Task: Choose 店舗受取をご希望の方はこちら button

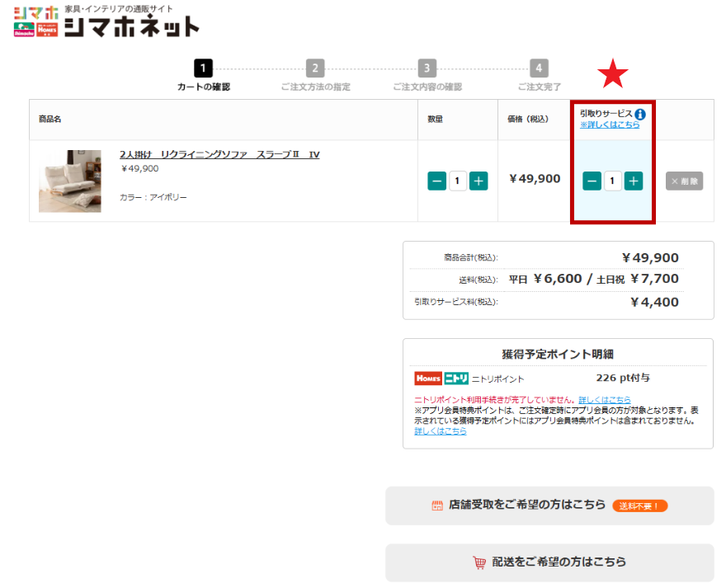Action: 549,505
